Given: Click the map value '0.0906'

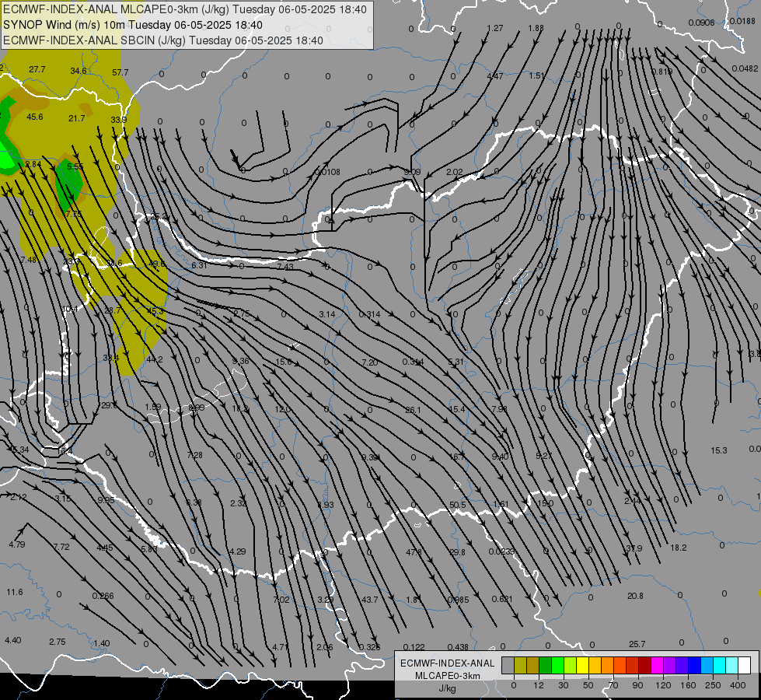Looking at the screenshot, I should point(701,23).
